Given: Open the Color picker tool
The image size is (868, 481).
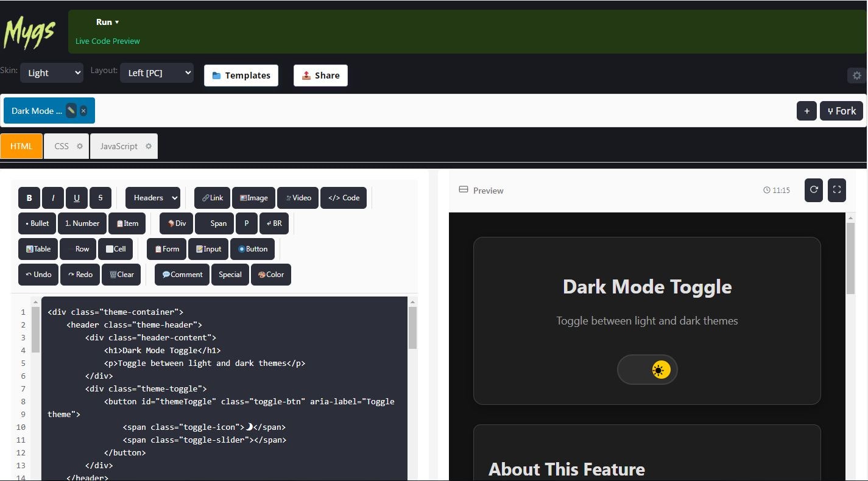Looking at the screenshot, I should tap(271, 275).
